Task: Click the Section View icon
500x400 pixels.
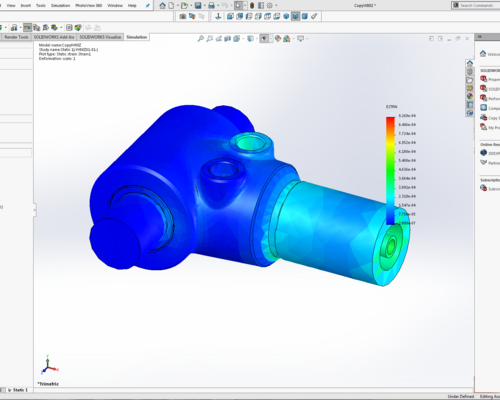Action: tap(228, 39)
